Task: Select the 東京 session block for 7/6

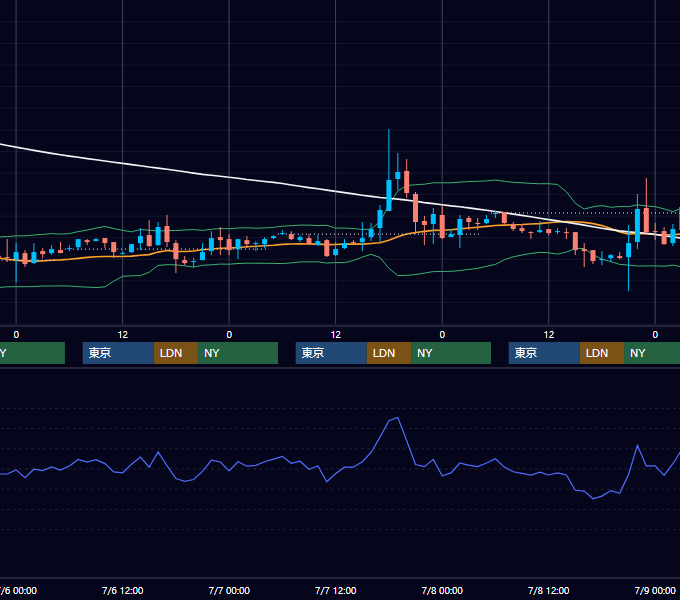Action: click(118, 353)
